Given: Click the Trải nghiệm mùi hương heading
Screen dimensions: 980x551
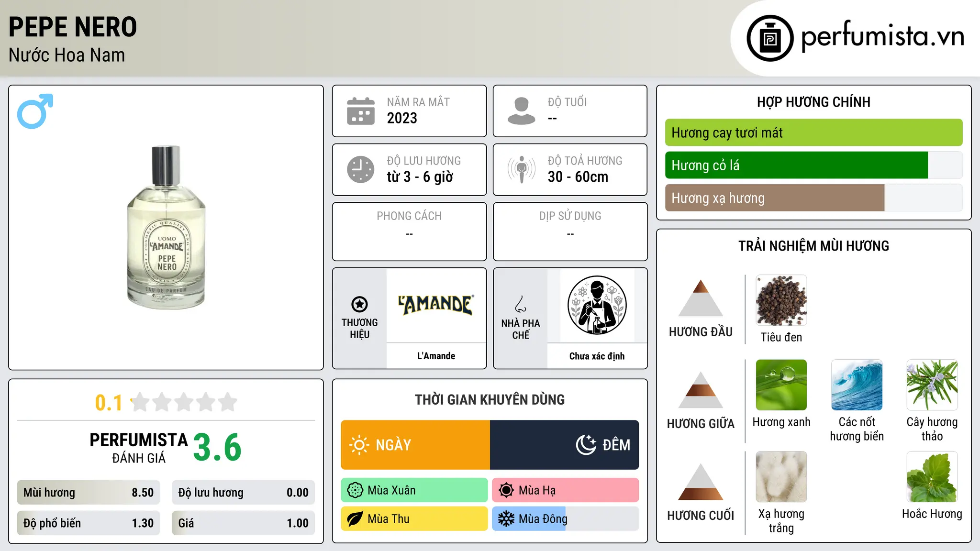Looking at the screenshot, I should (x=814, y=246).
